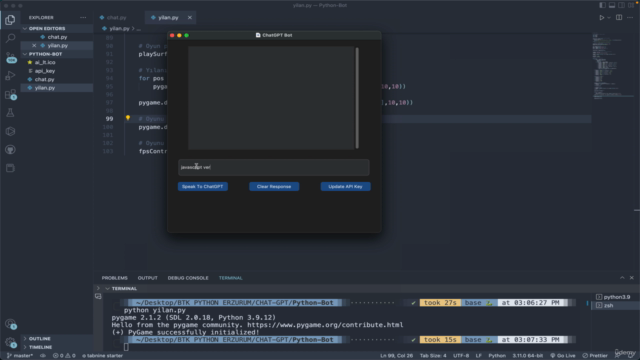
Task: Collapse the TERMINAL group header
Action: coord(124,289)
